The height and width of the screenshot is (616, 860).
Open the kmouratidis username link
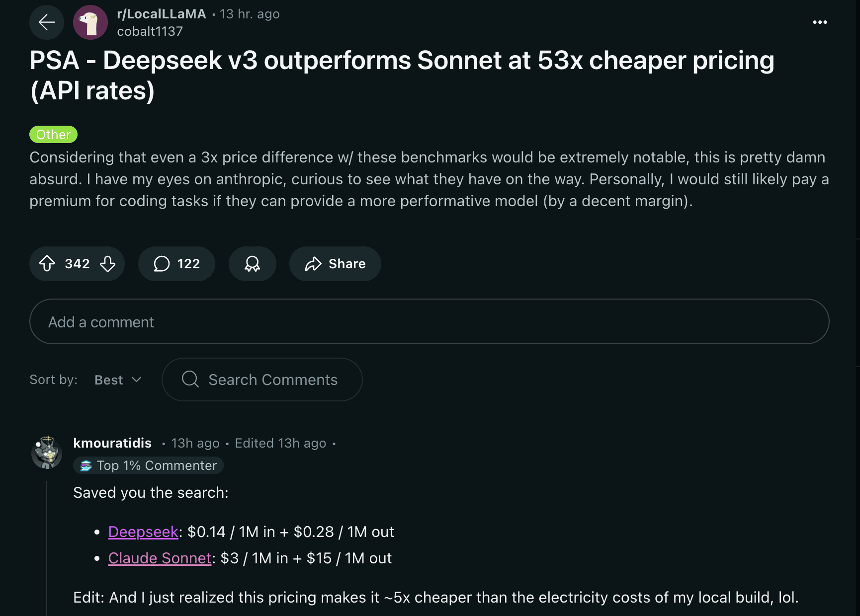point(112,443)
